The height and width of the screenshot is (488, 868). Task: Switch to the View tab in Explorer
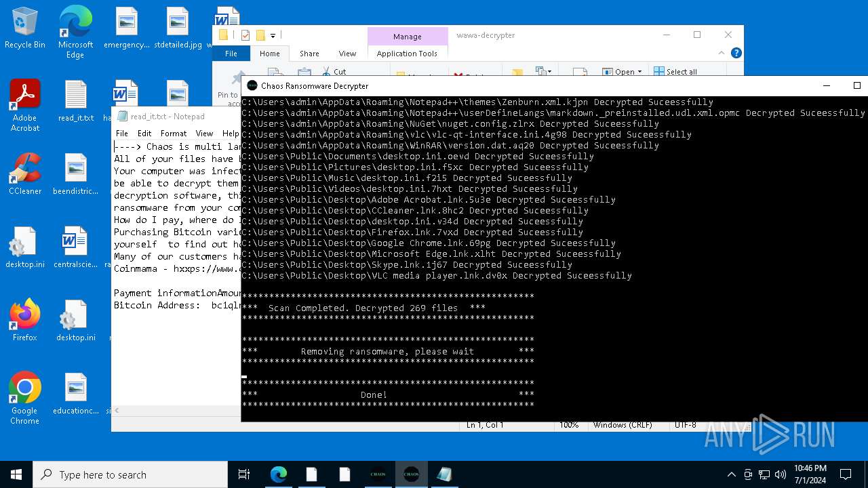pos(347,54)
